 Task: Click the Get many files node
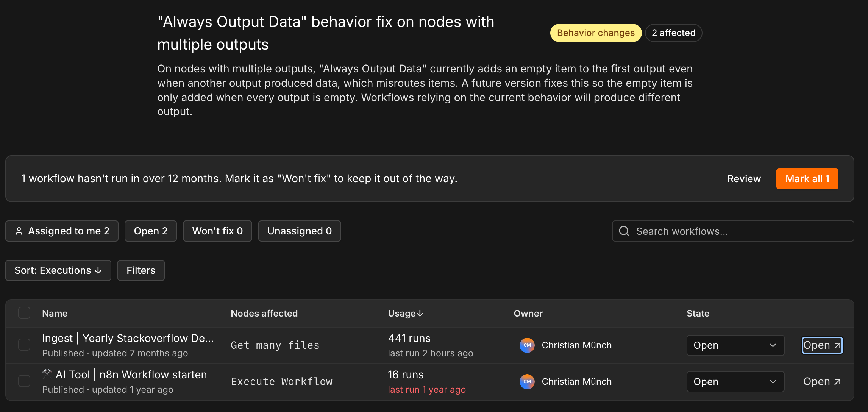275,345
